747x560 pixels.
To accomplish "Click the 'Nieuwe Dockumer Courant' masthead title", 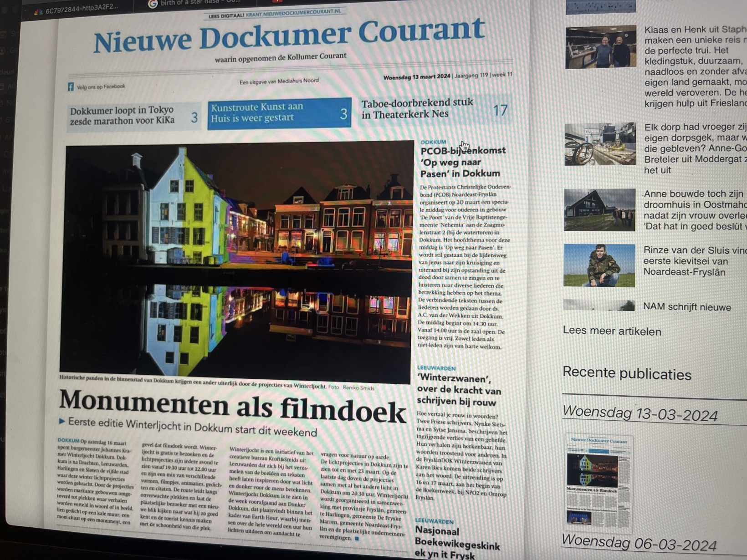I will 289,35.
